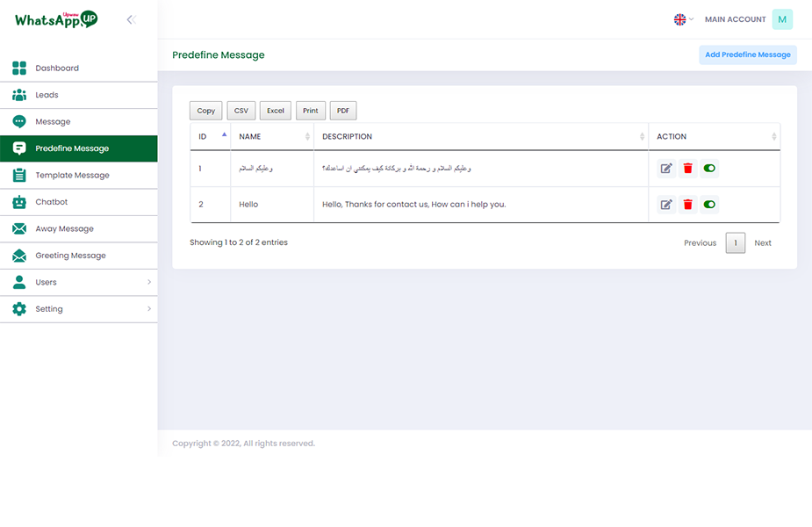Screen dimensions: 812x527
Task: Go to the Next page of entries
Action: coord(763,242)
